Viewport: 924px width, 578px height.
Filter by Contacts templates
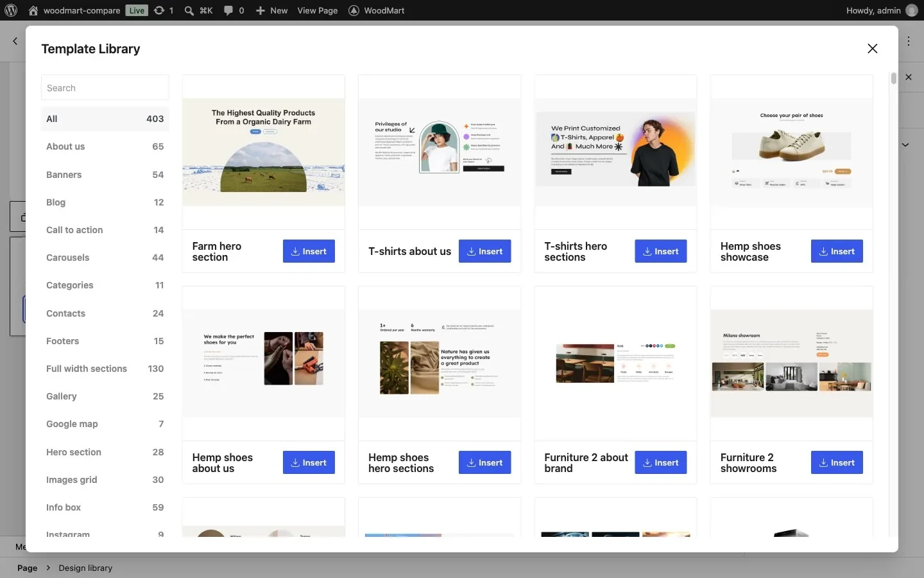point(105,313)
